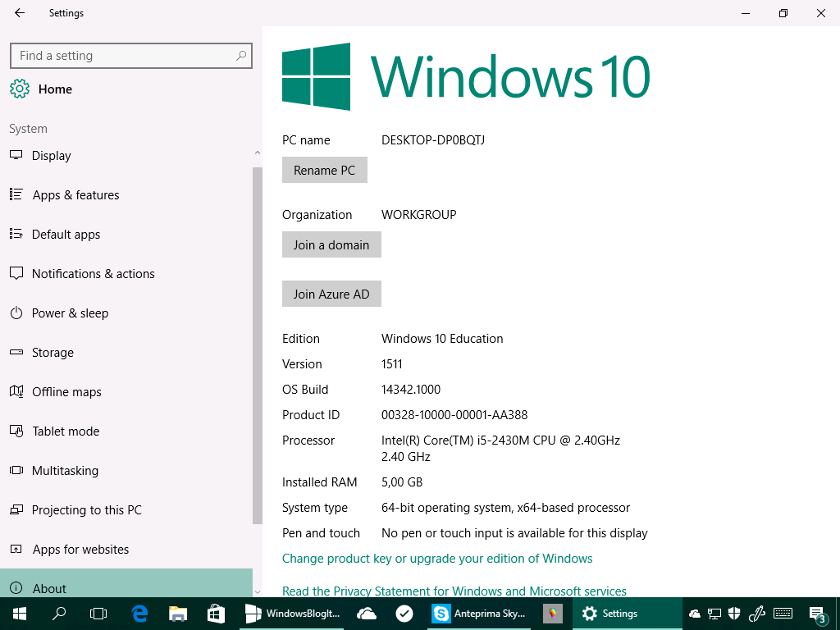Screen dimensions: 840x630
Task: Select the Power & sleep icon
Action: tap(16, 313)
